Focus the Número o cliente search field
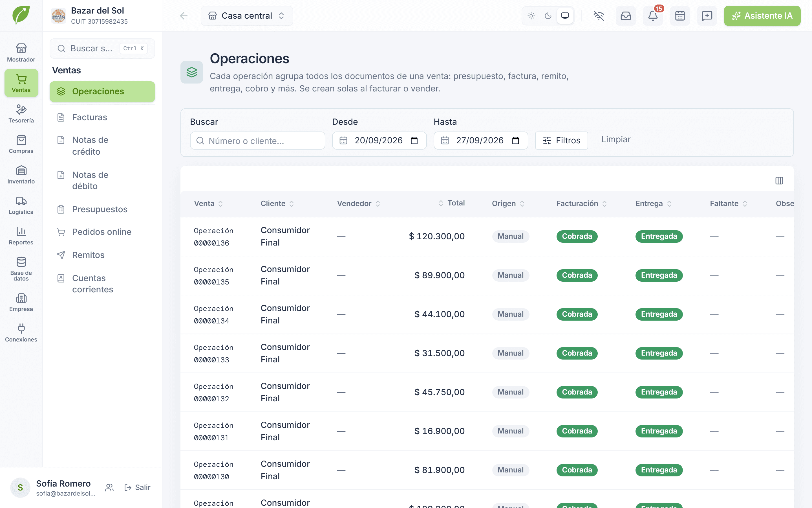 tap(257, 141)
